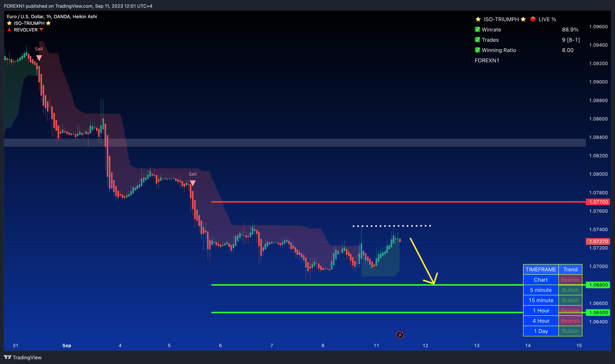Click the green 1.06800 price level label
615x364 pixels.
click(x=598, y=285)
